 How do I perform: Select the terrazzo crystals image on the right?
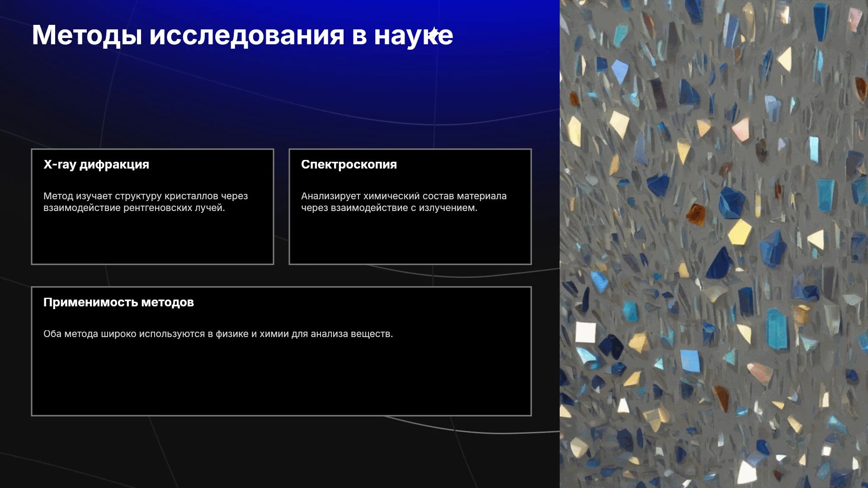[714, 244]
